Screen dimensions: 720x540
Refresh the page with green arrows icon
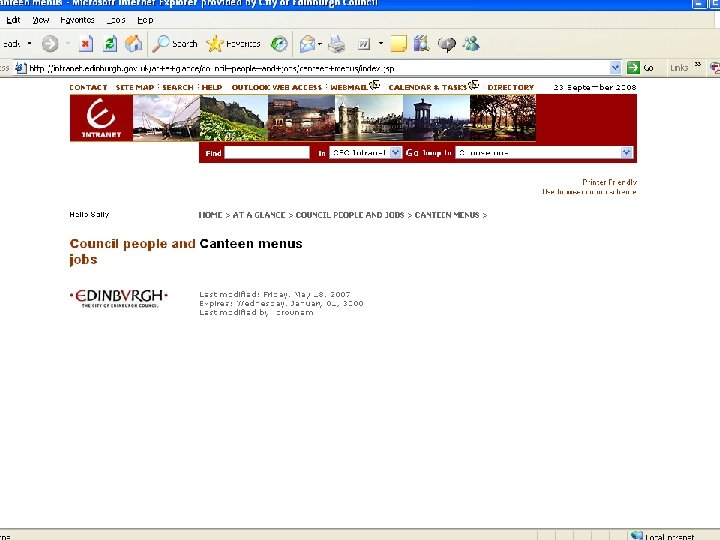point(110,44)
